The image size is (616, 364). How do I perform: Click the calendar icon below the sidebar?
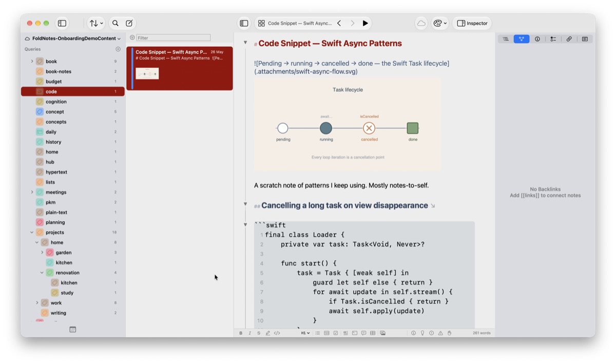(x=73, y=330)
